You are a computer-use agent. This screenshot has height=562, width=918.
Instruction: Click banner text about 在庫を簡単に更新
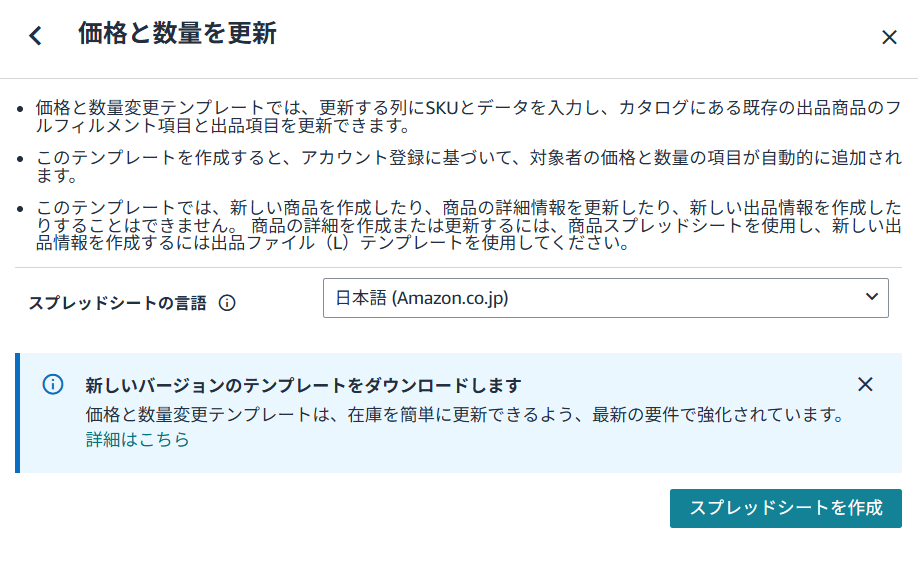[x=466, y=414]
